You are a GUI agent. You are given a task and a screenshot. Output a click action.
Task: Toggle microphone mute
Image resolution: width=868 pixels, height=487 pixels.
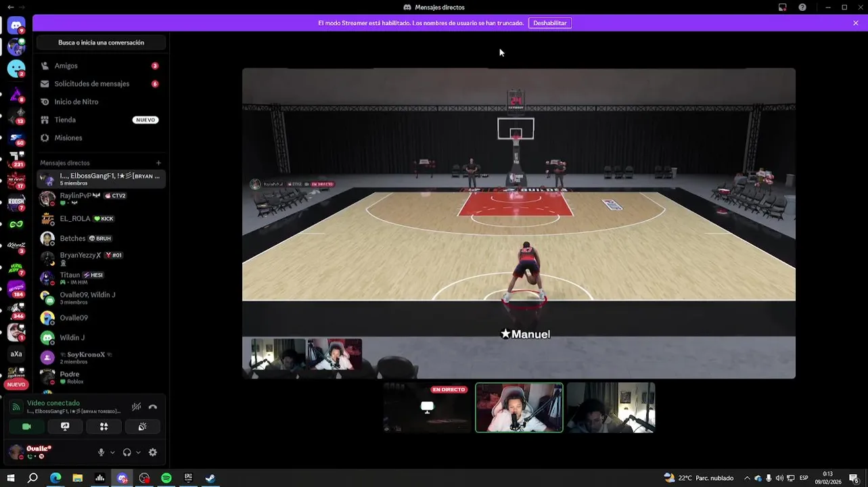click(101, 453)
